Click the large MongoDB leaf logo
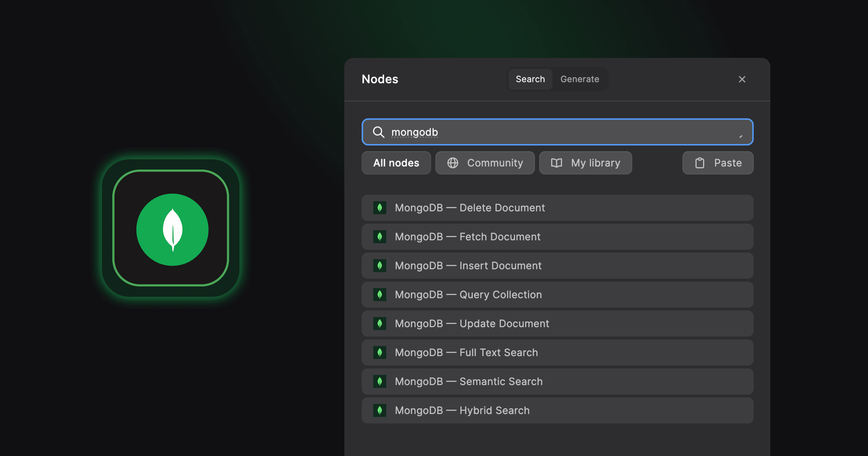868x456 pixels. (x=172, y=230)
